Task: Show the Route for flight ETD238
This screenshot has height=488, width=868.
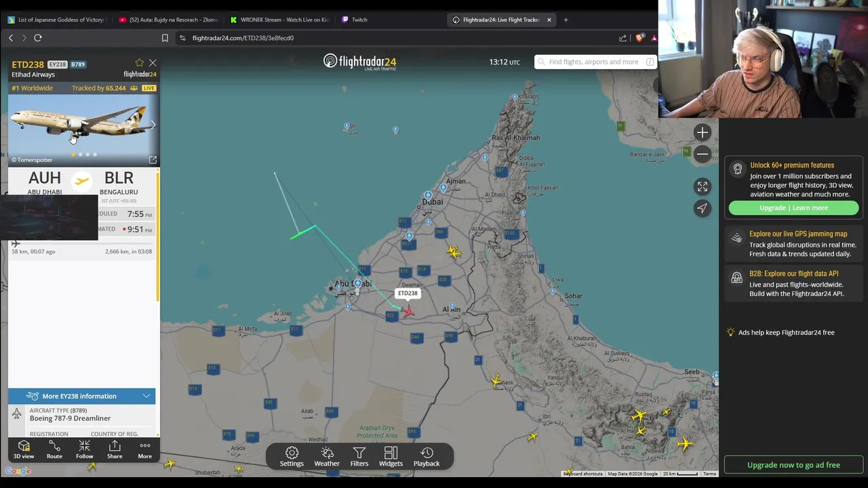Action: click(x=54, y=449)
